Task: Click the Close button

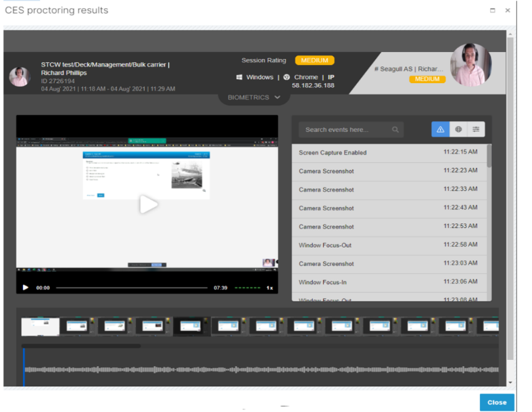Action: click(x=497, y=402)
